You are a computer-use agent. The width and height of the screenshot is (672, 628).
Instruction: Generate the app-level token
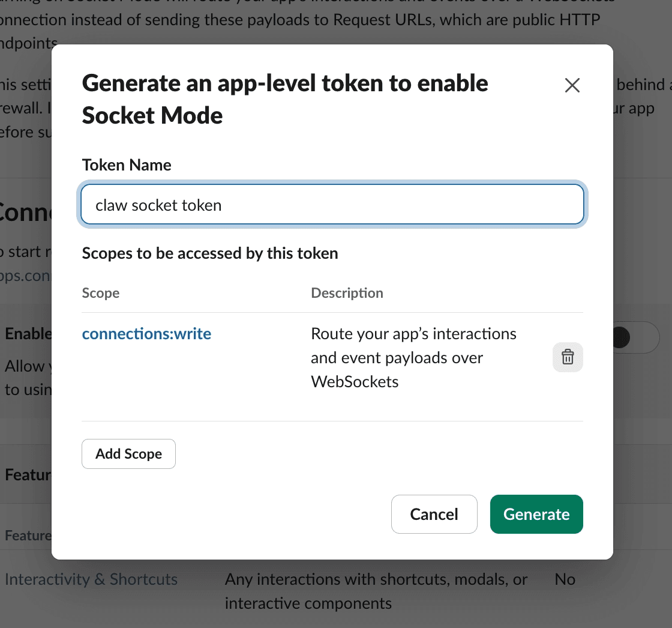pyautogui.click(x=536, y=515)
